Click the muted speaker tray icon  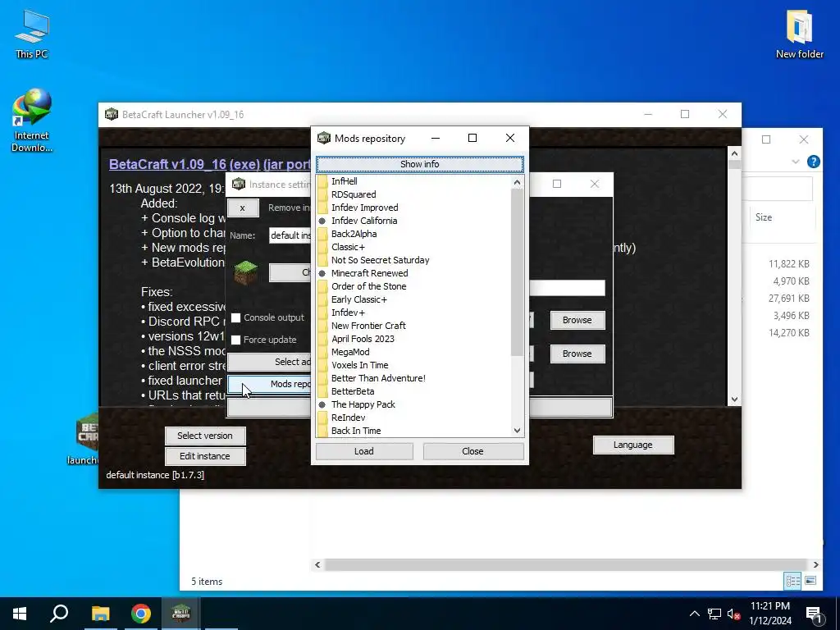point(734,614)
